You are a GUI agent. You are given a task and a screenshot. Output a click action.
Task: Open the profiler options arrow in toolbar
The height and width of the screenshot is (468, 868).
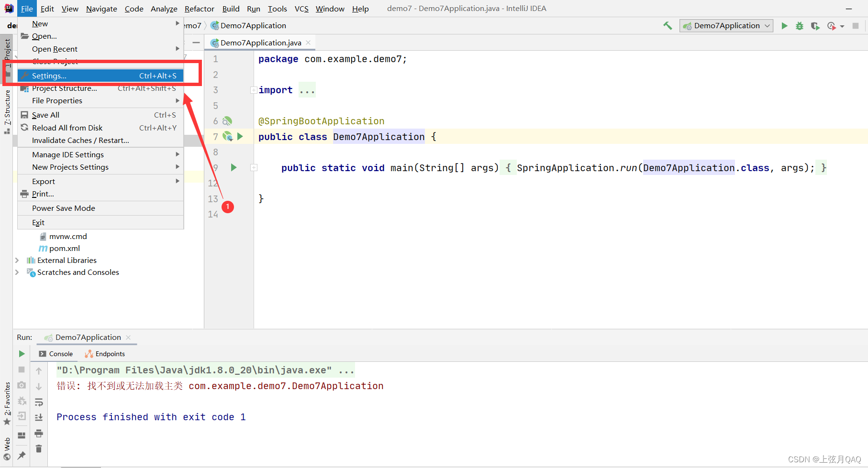pyautogui.click(x=842, y=26)
